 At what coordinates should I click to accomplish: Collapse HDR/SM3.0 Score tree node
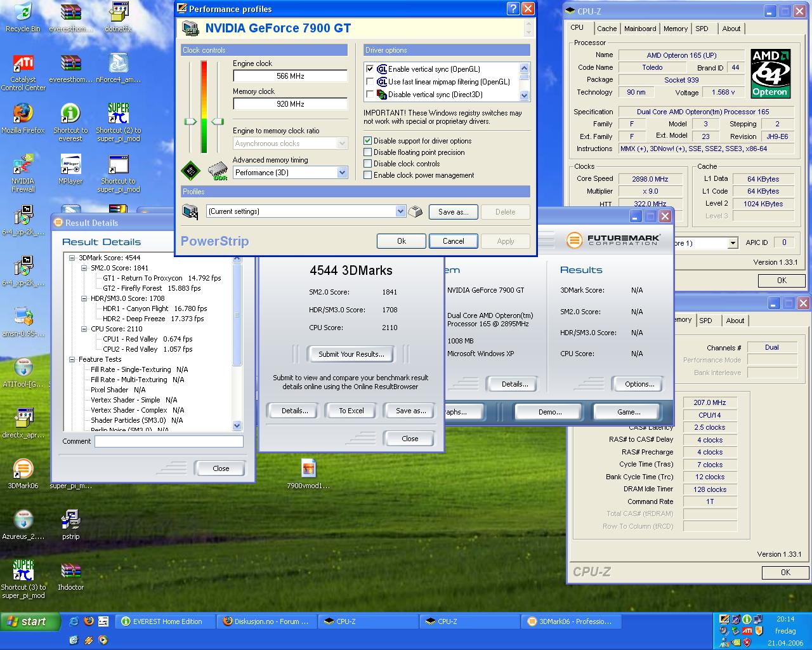pos(84,298)
